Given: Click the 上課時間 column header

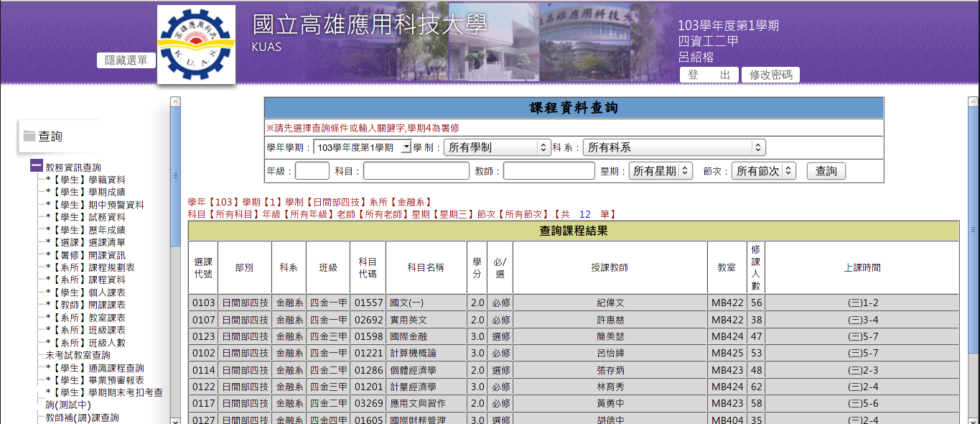Looking at the screenshot, I should pyautogui.click(x=862, y=267).
